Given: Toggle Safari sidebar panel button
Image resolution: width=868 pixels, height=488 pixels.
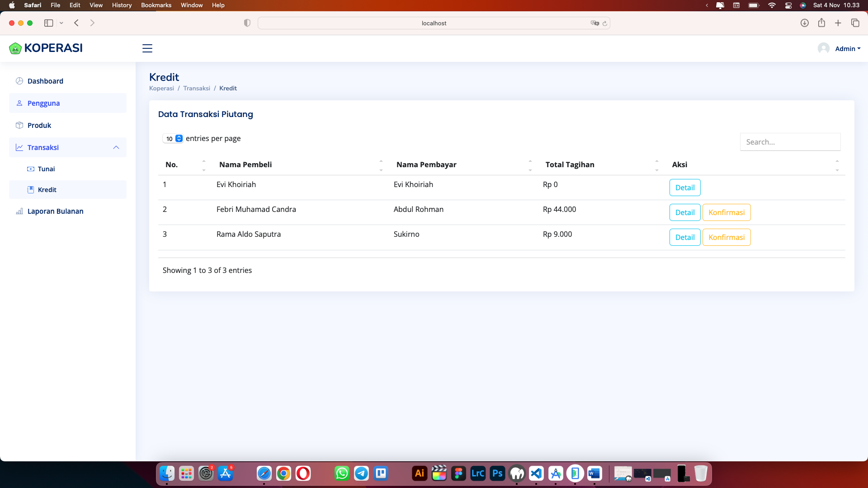Looking at the screenshot, I should (49, 23).
